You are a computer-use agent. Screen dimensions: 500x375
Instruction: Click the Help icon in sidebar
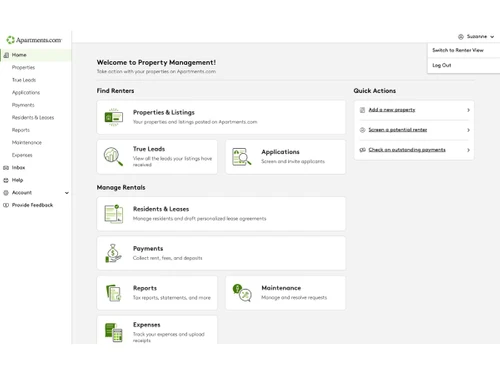tap(6, 180)
